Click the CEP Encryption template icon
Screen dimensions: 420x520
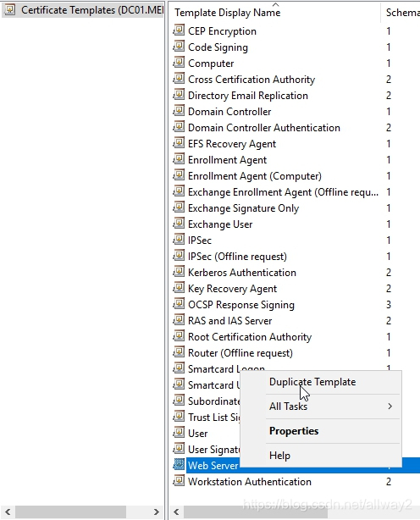pyautogui.click(x=179, y=30)
